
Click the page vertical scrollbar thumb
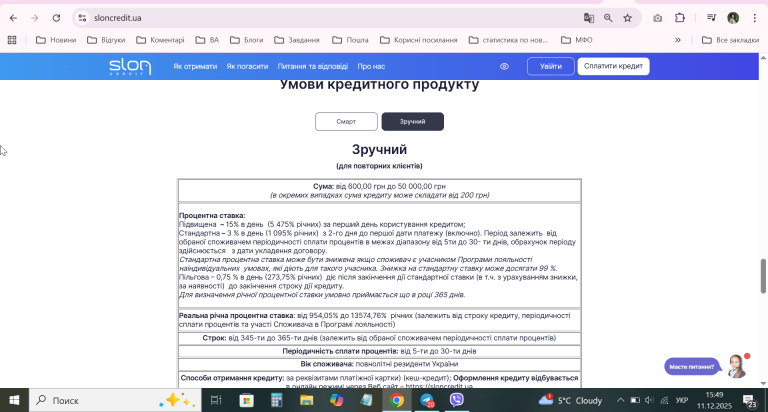(x=763, y=276)
